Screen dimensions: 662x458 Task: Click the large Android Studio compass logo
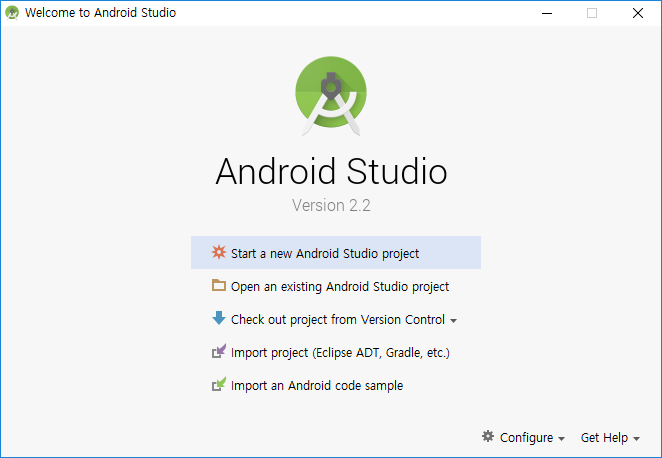pos(331,96)
